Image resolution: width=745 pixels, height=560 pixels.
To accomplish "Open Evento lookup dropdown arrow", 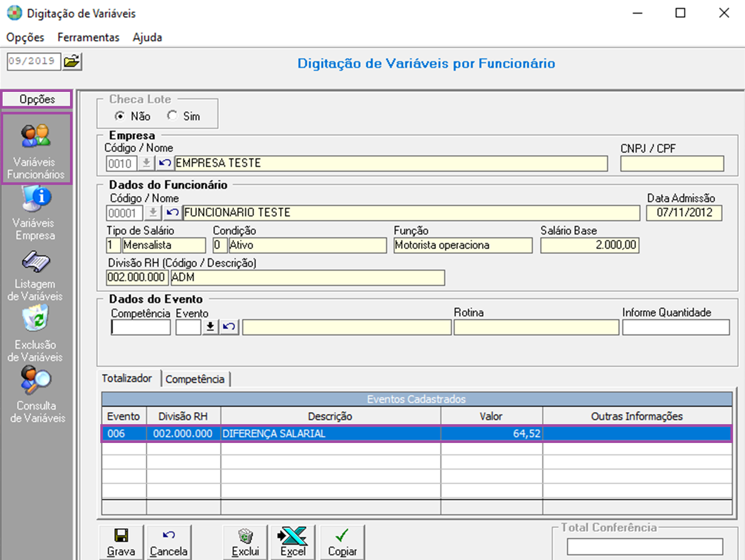I will click(x=211, y=326).
